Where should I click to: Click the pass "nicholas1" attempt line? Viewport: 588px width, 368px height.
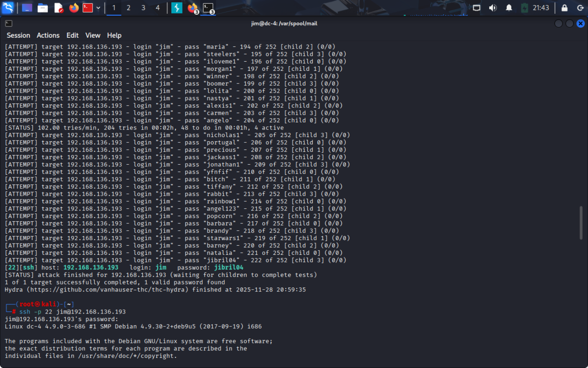[x=177, y=135]
